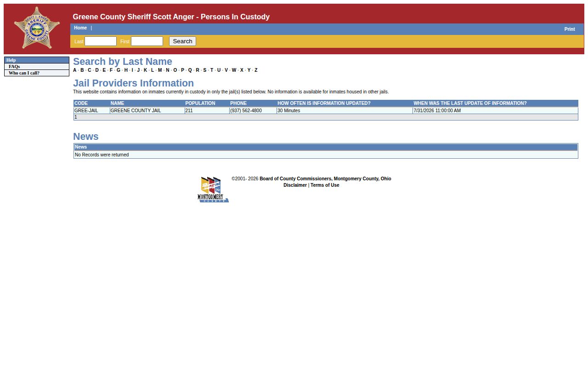The image size is (588, 368).
Task: Search last names starting with W
Action: point(234,70)
